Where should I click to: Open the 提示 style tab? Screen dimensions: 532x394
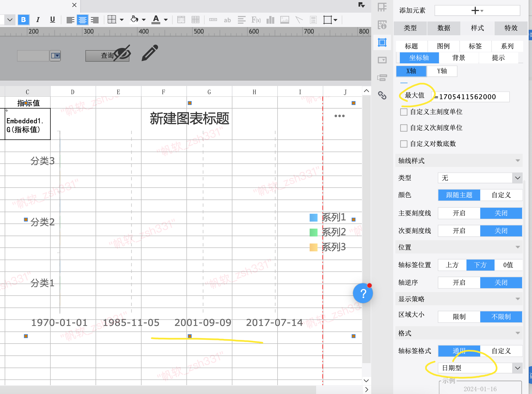pyautogui.click(x=498, y=58)
